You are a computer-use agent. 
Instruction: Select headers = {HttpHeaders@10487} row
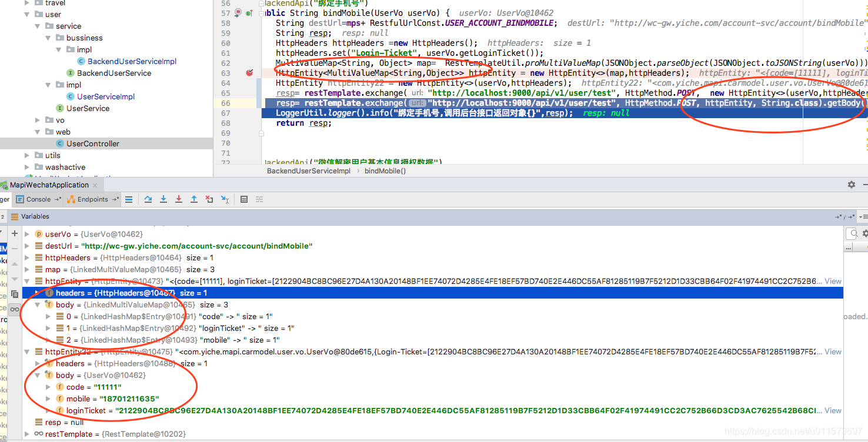point(433,293)
